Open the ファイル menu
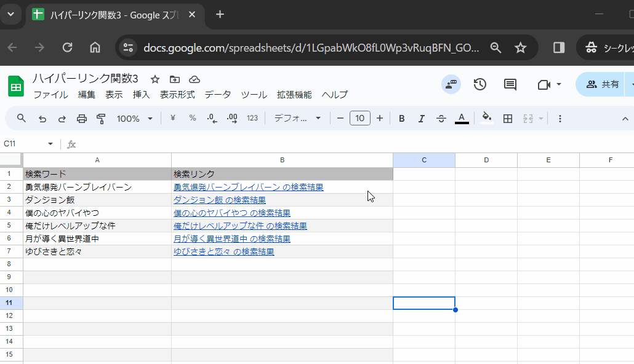The image size is (634, 364). click(x=50, y=95)
